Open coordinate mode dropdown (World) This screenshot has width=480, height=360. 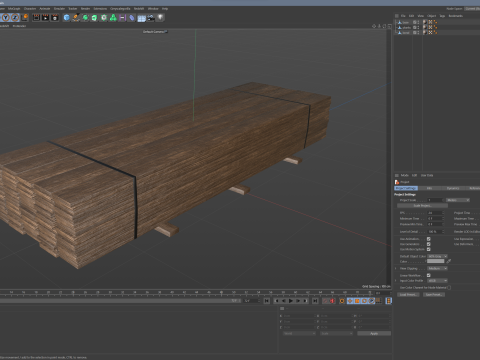[299, 333]
